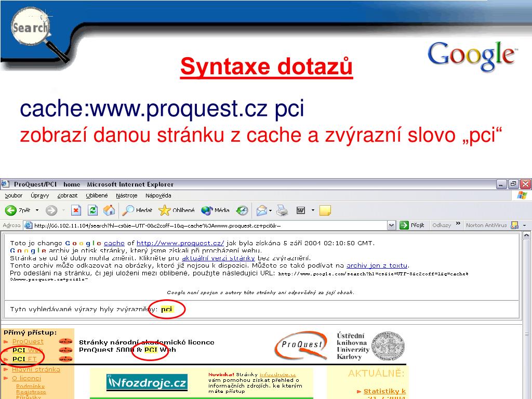This screenshot has width=532, height=399.
Task: Open the Registrace sublink
Action: click(x=31, y=392)
